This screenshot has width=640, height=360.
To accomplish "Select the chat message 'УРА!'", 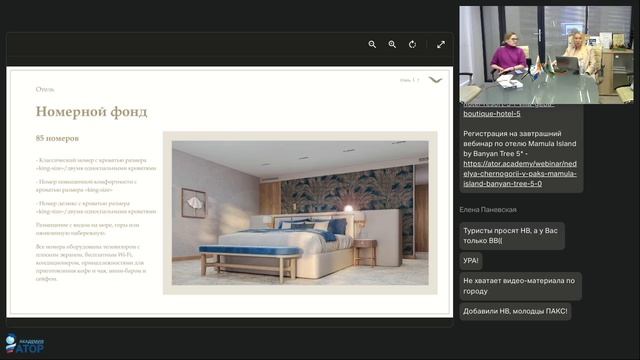I will [x=471, y=261].
